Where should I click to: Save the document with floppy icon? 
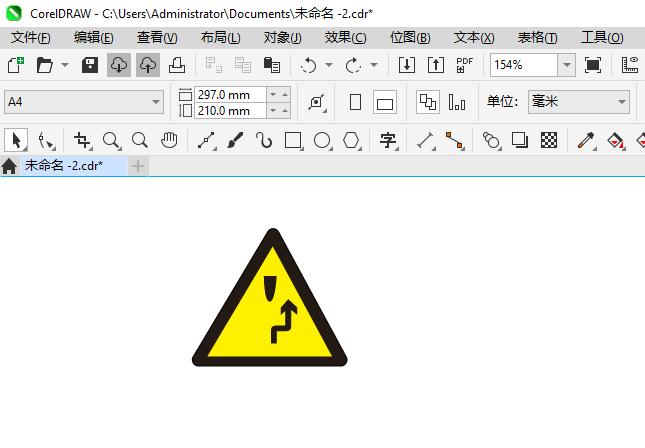tap(90, 65)
